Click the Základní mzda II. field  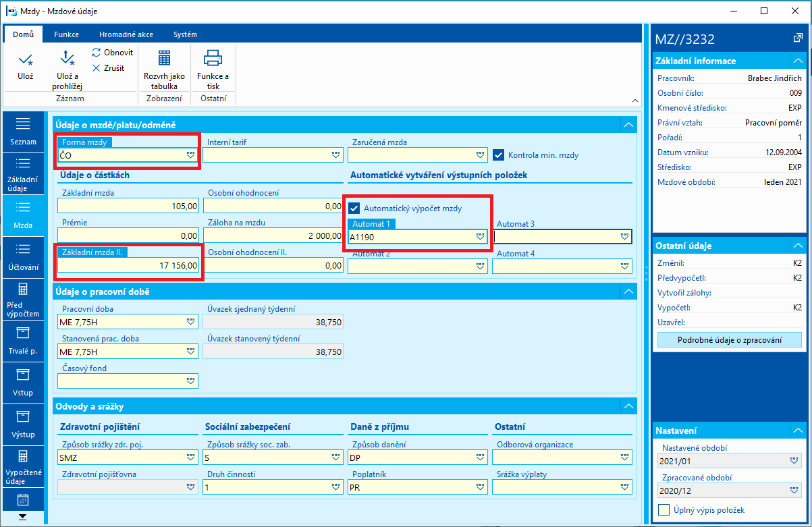pyautogui.click(x=128, y=266)
